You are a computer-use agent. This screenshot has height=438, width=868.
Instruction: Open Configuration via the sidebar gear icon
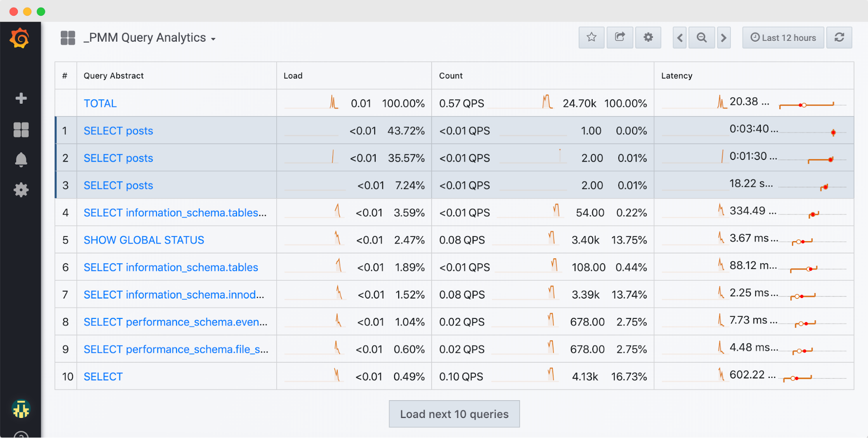[20, 190]
